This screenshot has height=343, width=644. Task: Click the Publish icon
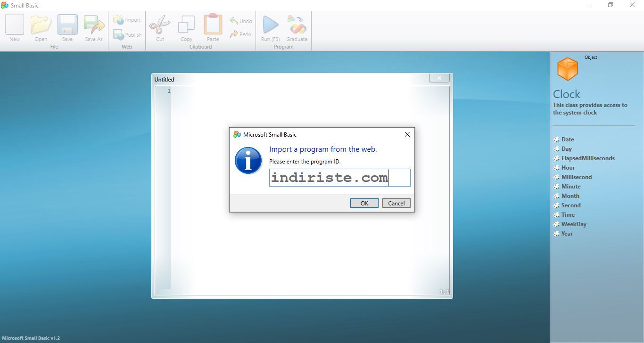click(x=118, y=34)
